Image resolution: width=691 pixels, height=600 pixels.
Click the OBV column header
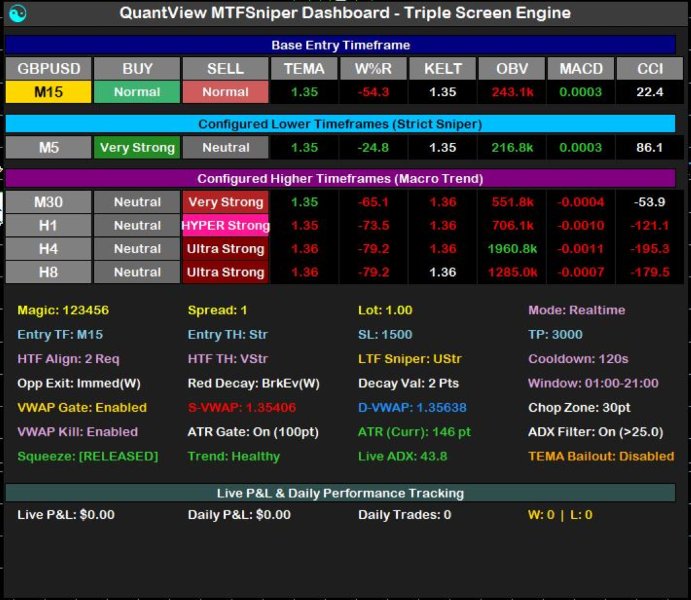(x=512, y=69)
